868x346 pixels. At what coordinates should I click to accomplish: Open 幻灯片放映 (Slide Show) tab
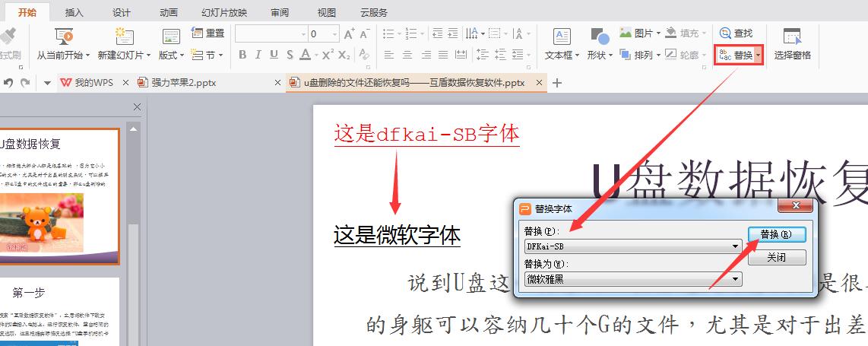click(x=224, y=13)
